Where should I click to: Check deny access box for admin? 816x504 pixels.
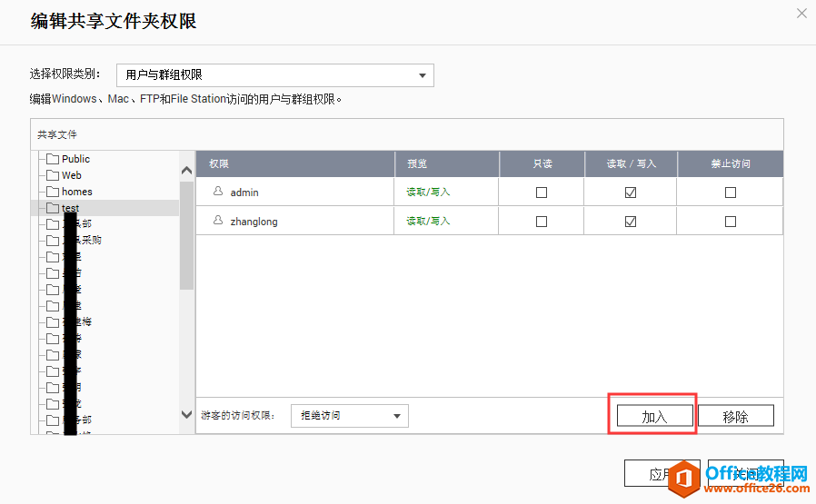731,193
